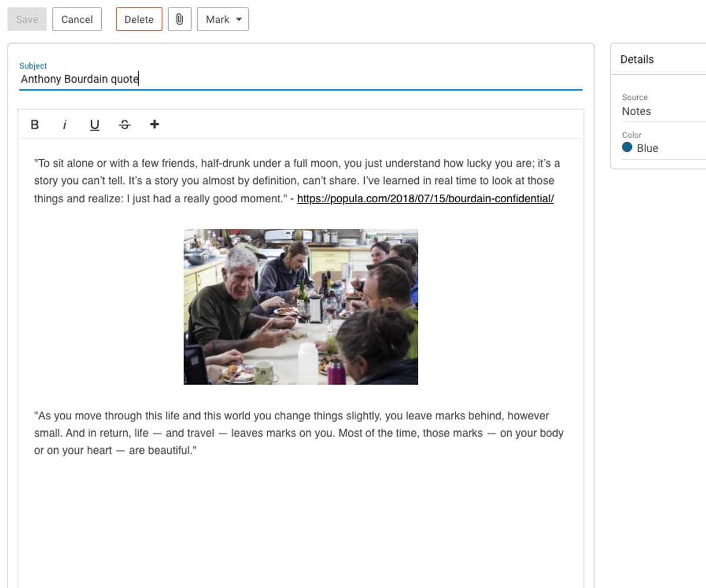Apply italic formatting with the i icon
This screenshot has height=588, width=706.
(x=65, y=125)
